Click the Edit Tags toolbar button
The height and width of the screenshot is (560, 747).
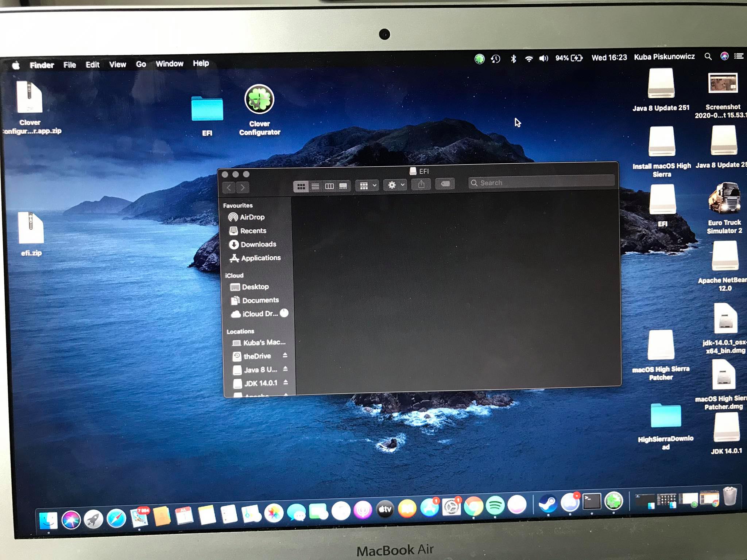tap(445, 184)
